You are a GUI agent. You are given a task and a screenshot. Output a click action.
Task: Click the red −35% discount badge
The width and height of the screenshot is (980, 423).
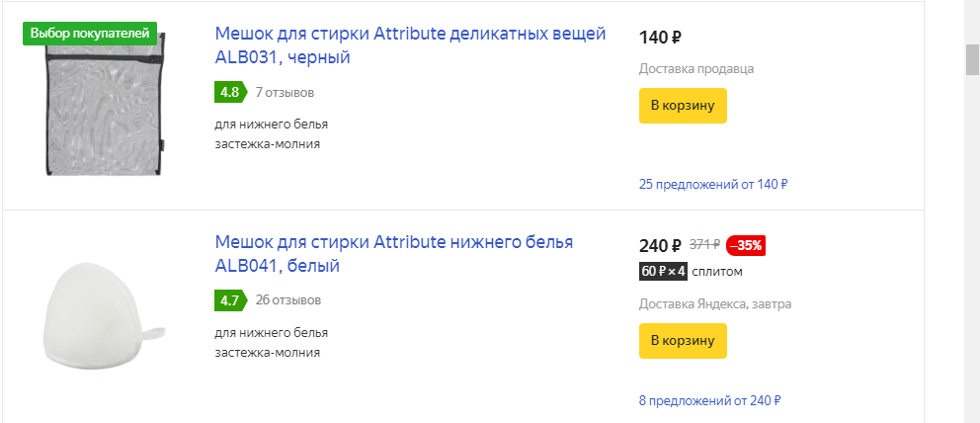pyautogui.click(x=746, y=246)
